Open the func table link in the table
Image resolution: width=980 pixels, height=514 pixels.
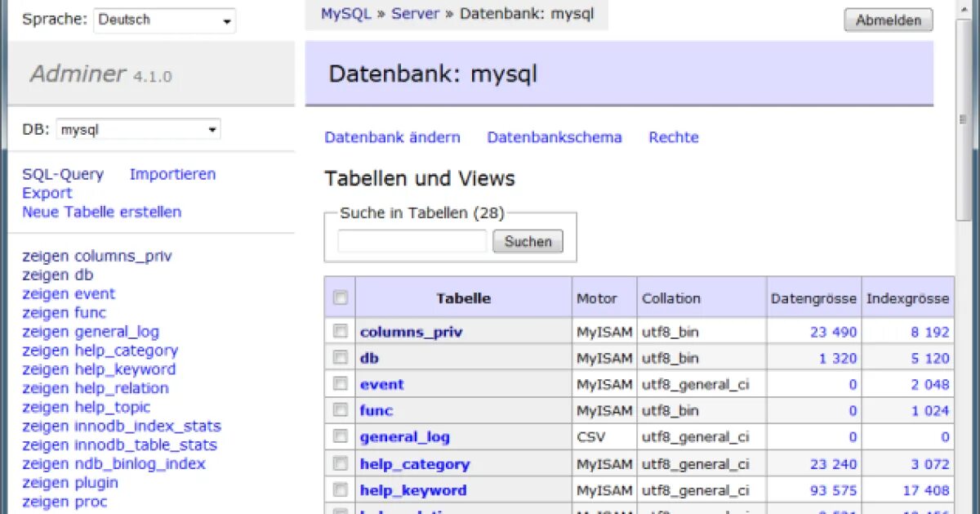[376, 410]
